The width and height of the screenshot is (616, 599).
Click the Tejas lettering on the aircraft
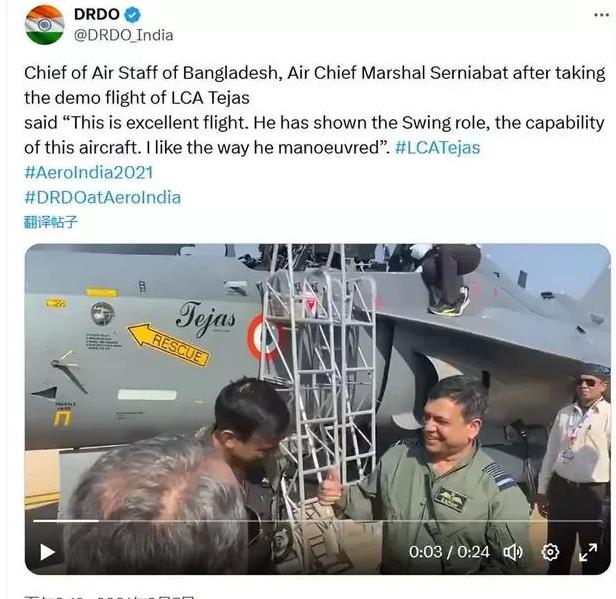click(x=207, y=318)
